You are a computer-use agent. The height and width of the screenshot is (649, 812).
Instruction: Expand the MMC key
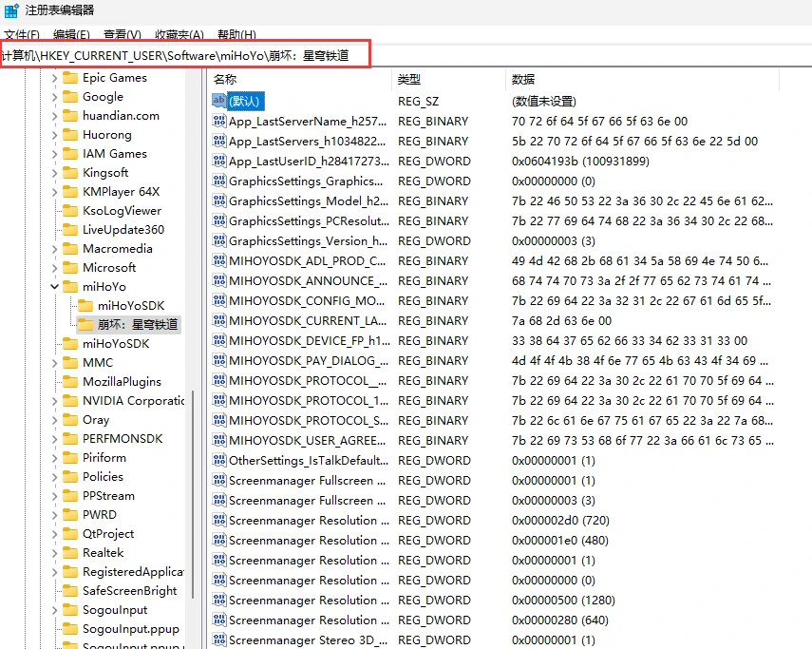click(54, 363)
